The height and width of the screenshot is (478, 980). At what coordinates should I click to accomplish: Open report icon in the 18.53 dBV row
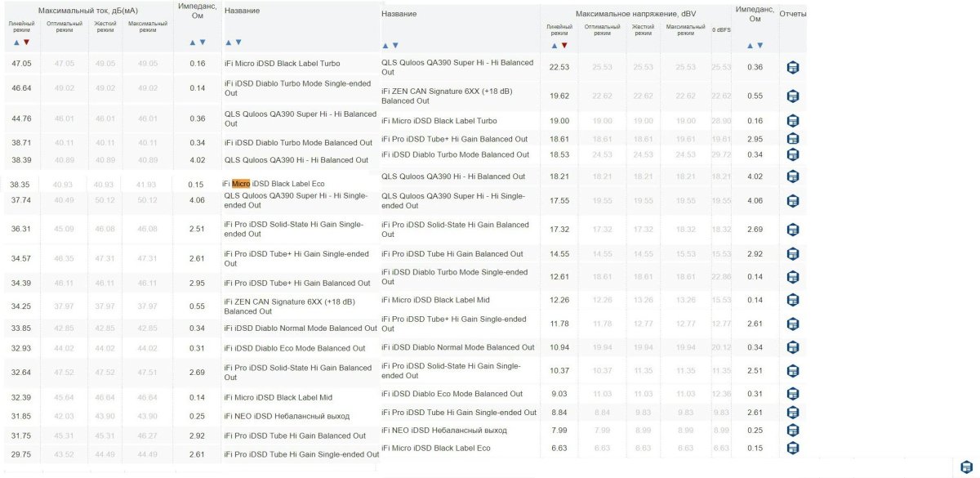coord(792,154)
